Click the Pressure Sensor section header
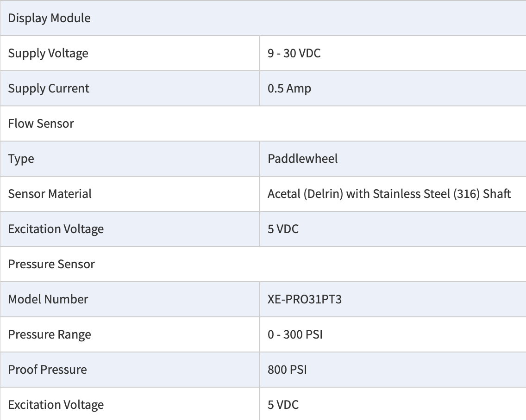The width and height of the screenshot is (526, 420). click(x=51, y=265)
